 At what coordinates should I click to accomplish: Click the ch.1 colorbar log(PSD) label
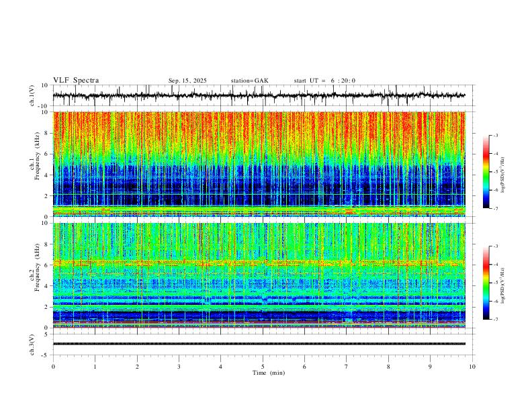pyautogui.click(x=502, y=175)
